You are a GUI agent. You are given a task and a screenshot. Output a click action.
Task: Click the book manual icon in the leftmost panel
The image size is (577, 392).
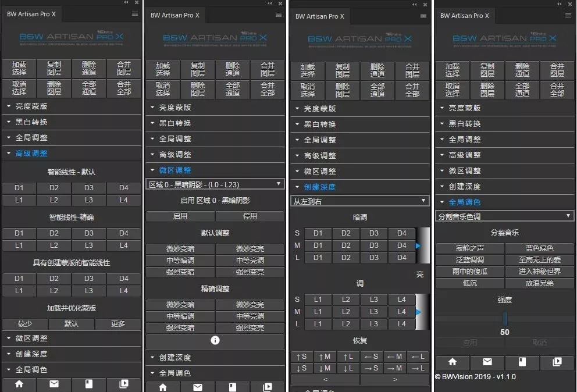coord(89,384)
